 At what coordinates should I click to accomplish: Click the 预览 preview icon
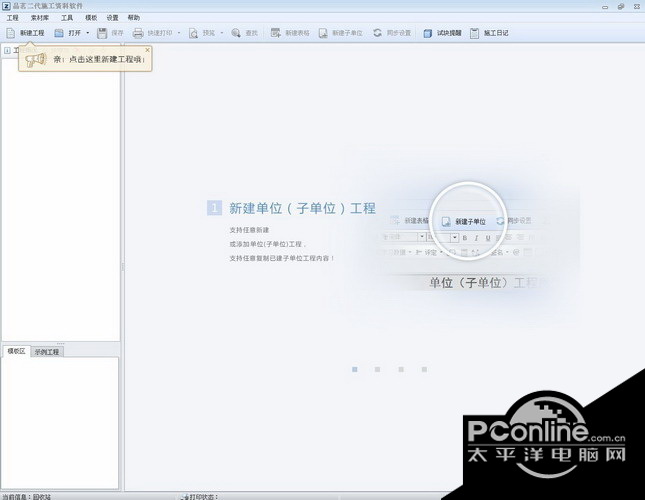pos(193,33)
